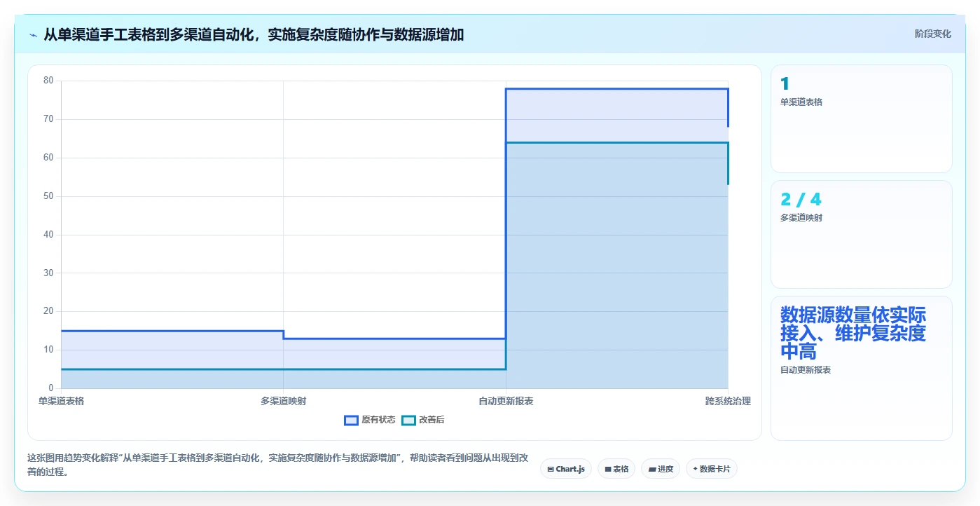Click the 40 y-axis tick label
980x506 pixels.
48,235
